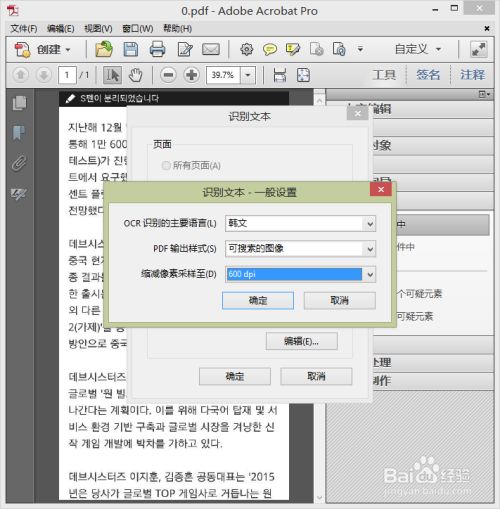Add a sticky note comment bubble
Image resolution: width=500 pixels, height=509 pixels.
point(270,49)
